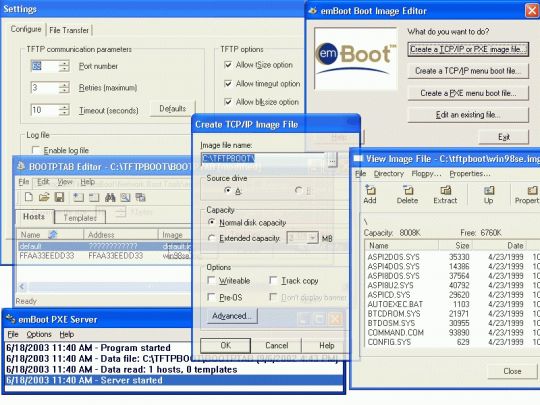The height and width of the screenshot is (405, 540).
Task: Open Help menu in emBoot PXE Server
Action: tap(66, 334)
